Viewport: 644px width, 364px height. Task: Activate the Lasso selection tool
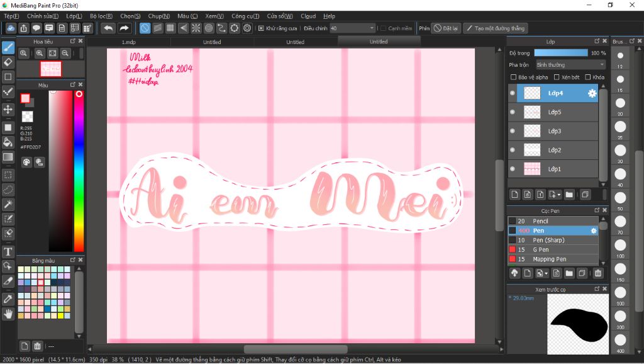[8, 190]
